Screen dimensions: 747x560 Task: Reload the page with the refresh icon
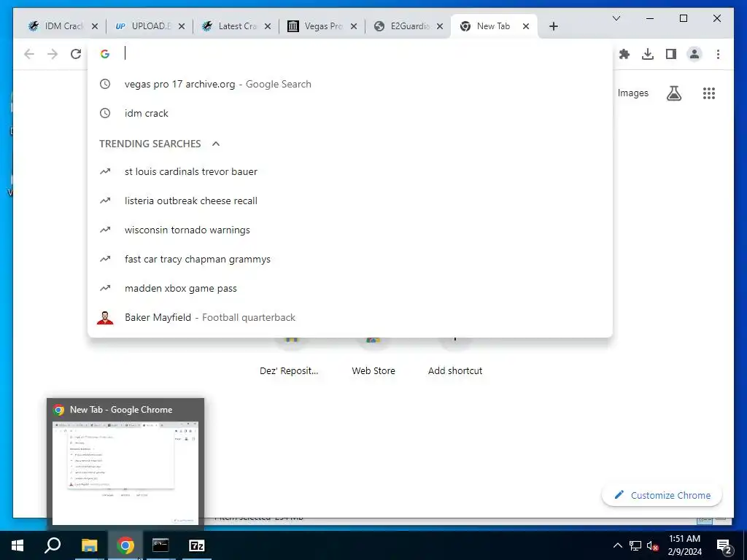coord(76,54)
